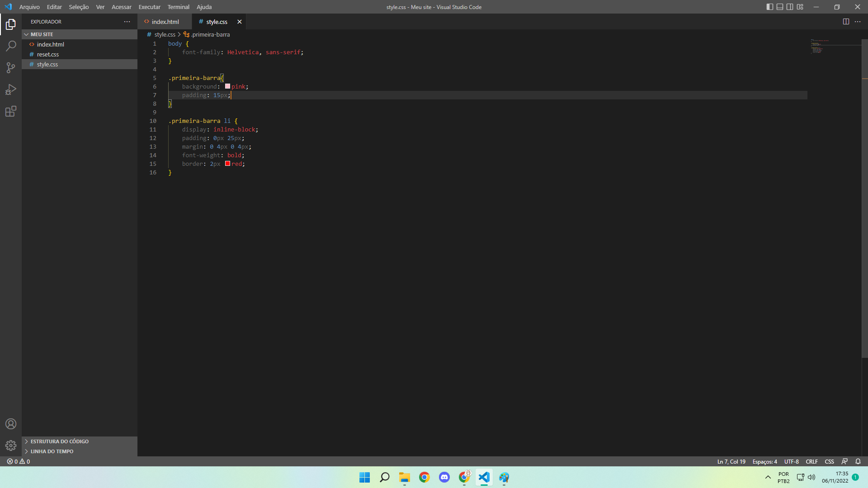868x488 pixels.
Task: Open taskbar search magnifier
Action: [384, 477]
